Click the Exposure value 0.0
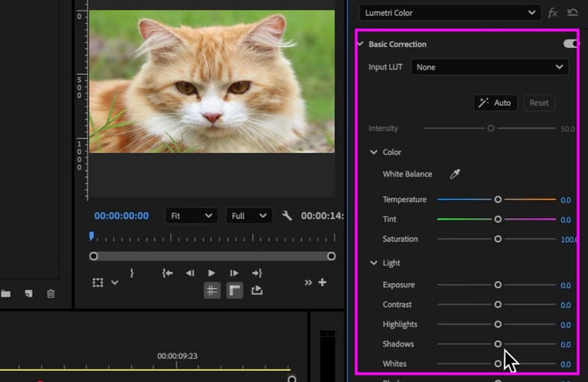The height and width of the screenshot is (382, 588). click(x=565, y=286)
